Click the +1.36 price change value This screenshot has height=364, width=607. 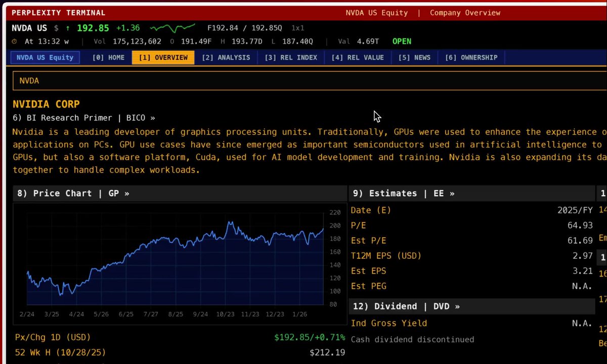point(128,28)
